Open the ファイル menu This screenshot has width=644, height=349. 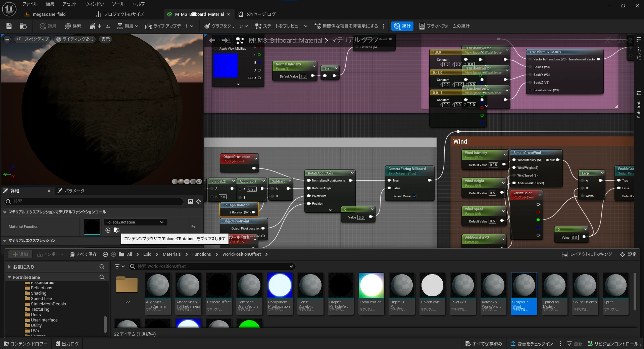[x=30, y=4]
